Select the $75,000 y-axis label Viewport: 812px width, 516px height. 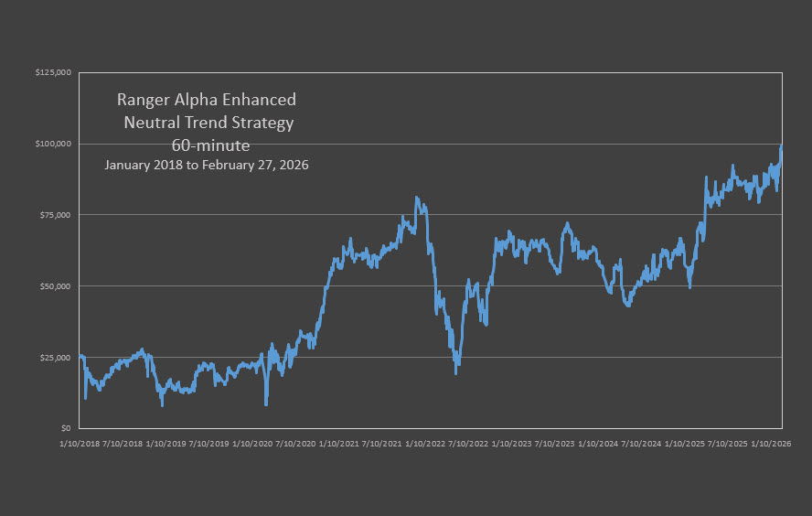pyautogui.click(x=57, y=215)
